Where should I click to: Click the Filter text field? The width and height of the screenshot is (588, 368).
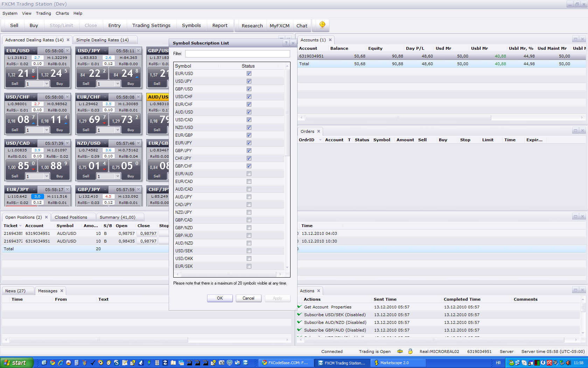click(x=237, y=54)
